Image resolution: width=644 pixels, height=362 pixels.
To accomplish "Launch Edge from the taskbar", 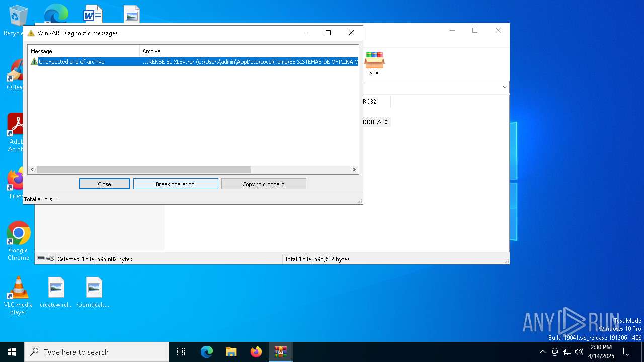I will pyautogui.click(x=207, y=352).
